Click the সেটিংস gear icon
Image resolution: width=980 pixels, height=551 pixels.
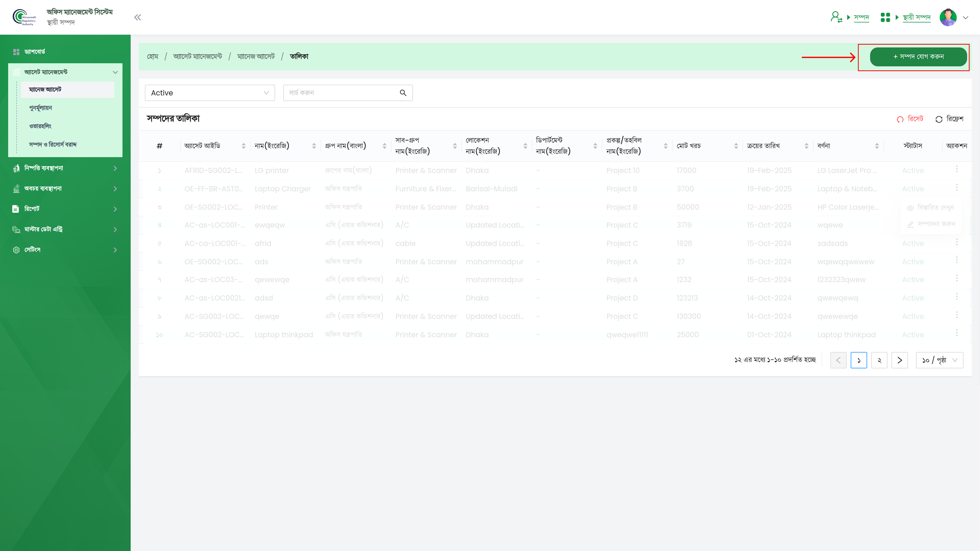tap(16, 250)
